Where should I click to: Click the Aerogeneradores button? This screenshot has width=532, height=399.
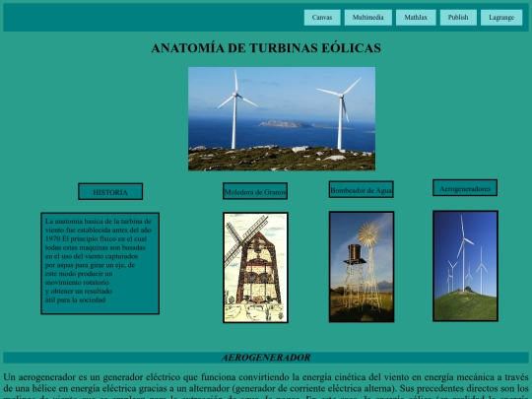[465, 188]
